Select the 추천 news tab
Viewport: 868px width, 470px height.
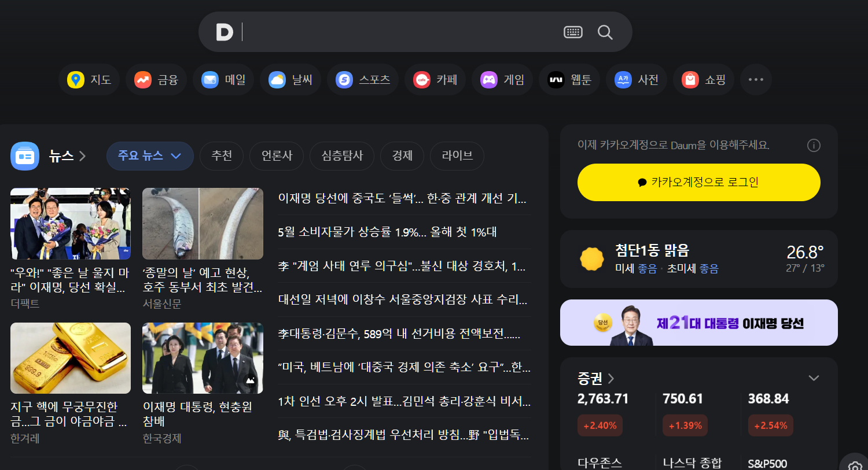tap(222, 156)
